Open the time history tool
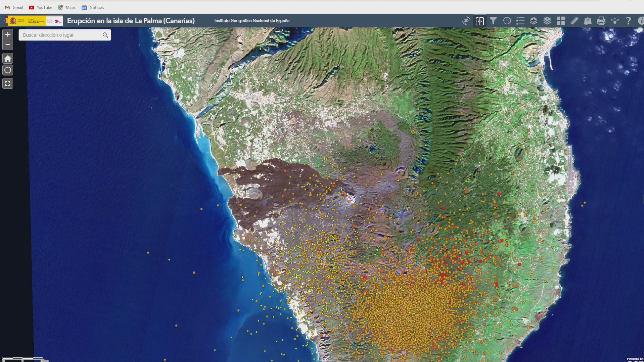This screenshot has width=644, height=362. coord(507,21)
